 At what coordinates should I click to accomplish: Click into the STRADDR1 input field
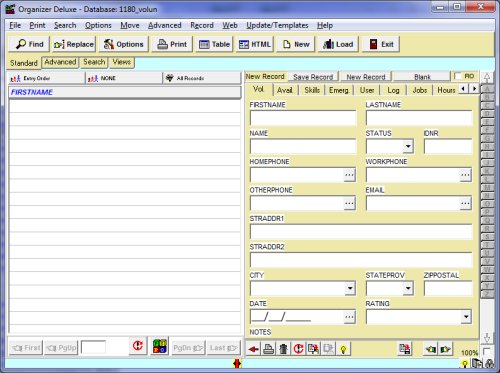(361, 232)
